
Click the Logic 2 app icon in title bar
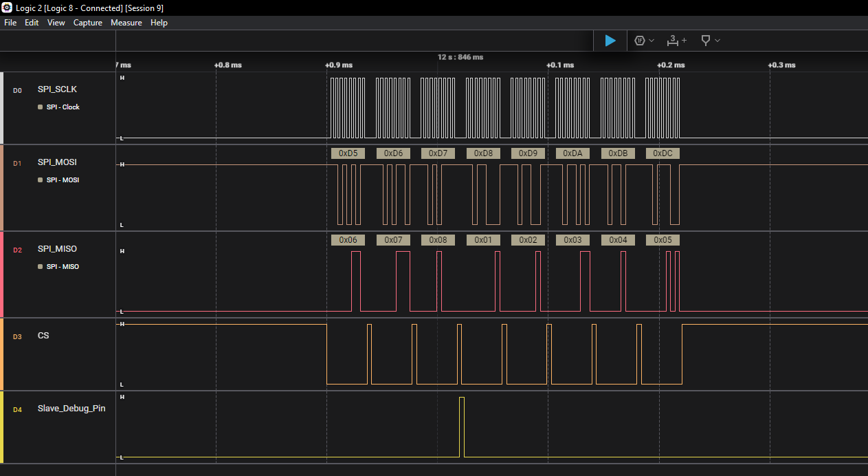coord(8,8)
